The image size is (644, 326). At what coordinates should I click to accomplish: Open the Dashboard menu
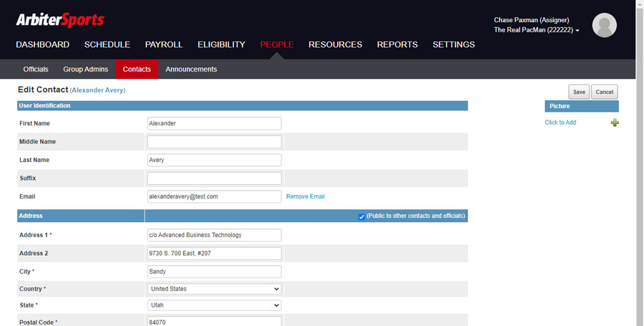pos(43,44)
